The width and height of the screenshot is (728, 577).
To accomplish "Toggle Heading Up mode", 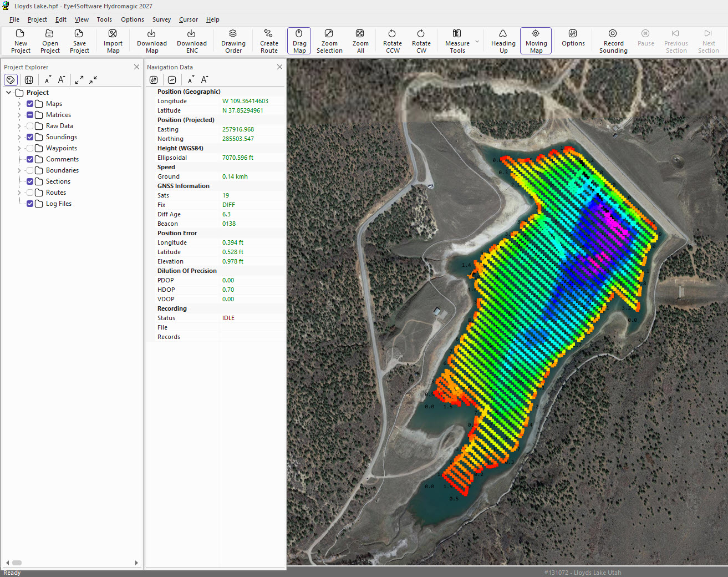I will pyautogui.click(x=503, y=41).
